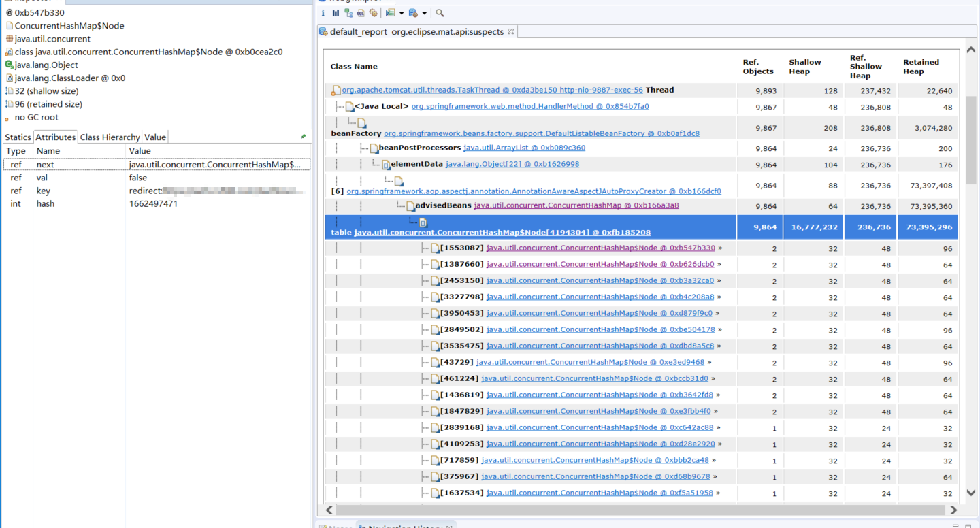The image size is (980, 528).
Task: Click the thread icon beside TaskThread row
Action: pyautogui.click(x=336, y=90)
